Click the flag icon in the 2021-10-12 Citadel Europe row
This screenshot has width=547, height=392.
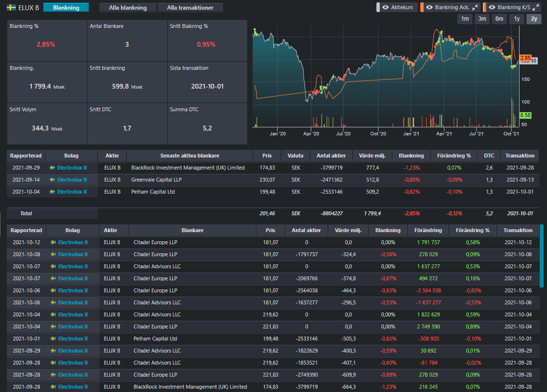(53, 243)
